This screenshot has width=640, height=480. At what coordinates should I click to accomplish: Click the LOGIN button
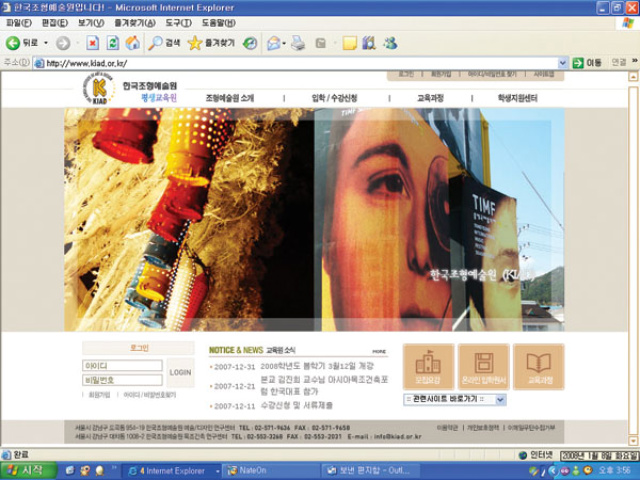(180, 372)
